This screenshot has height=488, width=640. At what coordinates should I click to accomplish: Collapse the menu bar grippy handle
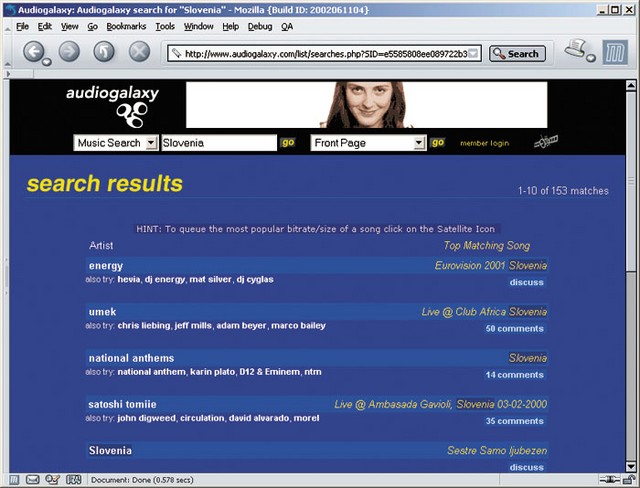(x=7, y=27)
